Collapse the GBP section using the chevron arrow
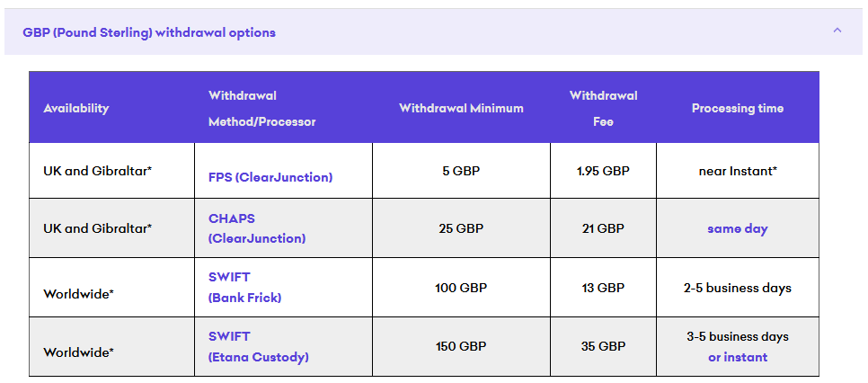 [837, 31]
